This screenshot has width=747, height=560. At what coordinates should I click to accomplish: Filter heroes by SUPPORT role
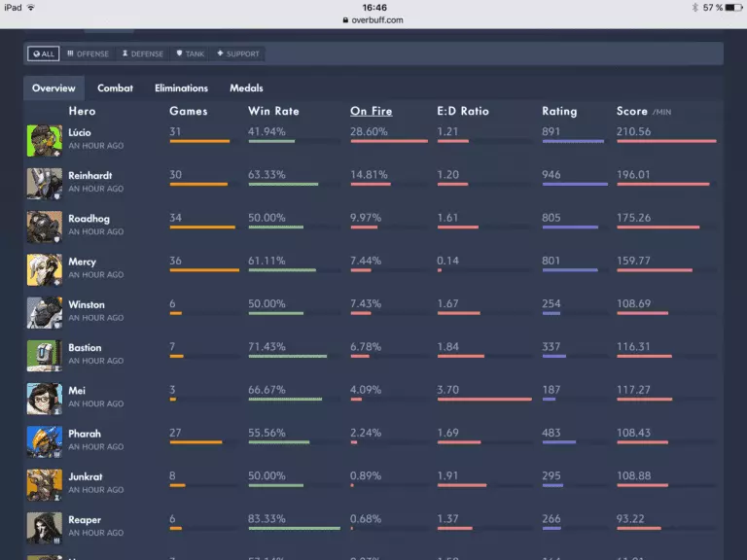pos(238,53)
